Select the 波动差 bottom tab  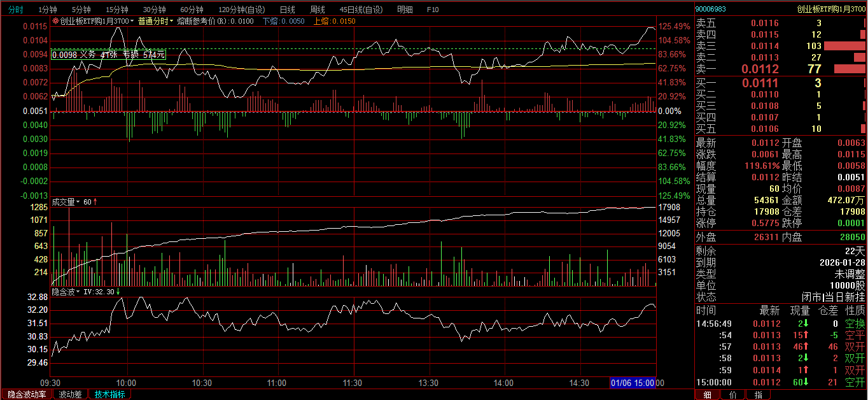tap(70, 394)
